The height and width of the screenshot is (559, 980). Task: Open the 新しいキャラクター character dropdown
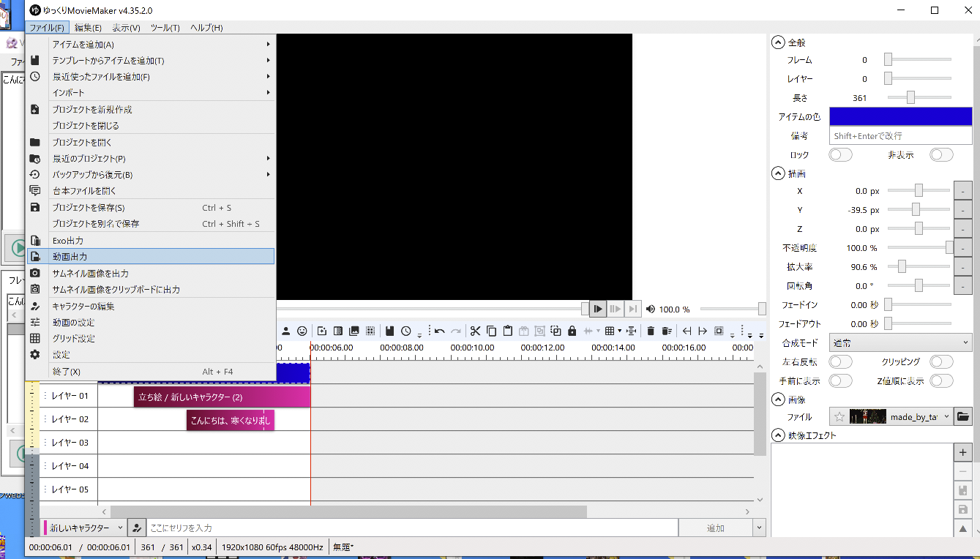tap(84, 528)
